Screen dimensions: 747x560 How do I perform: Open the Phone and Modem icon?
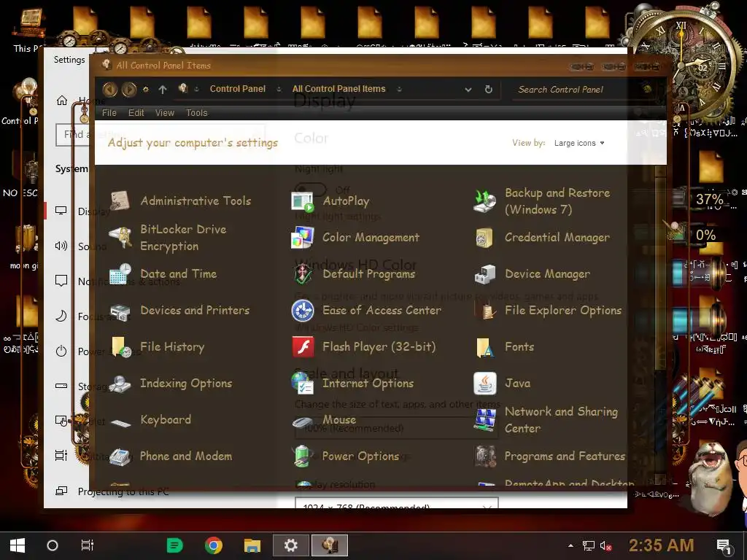click(120, 456)
